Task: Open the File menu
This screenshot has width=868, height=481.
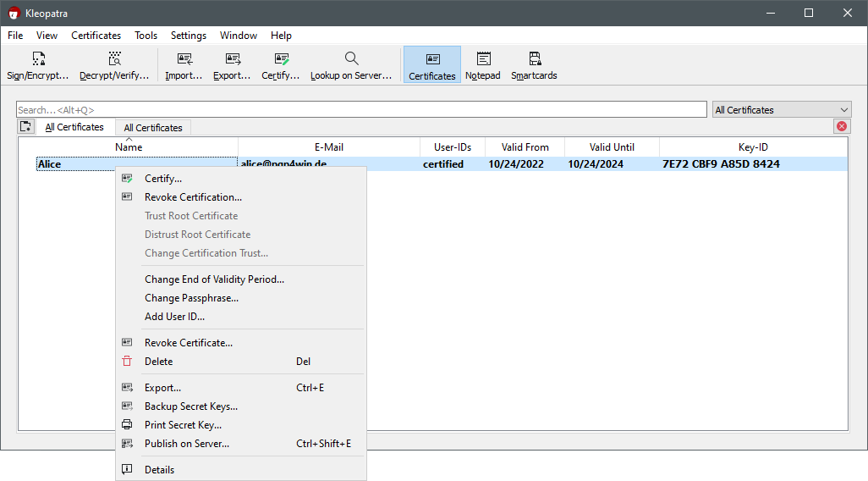Action: (15, 36)
